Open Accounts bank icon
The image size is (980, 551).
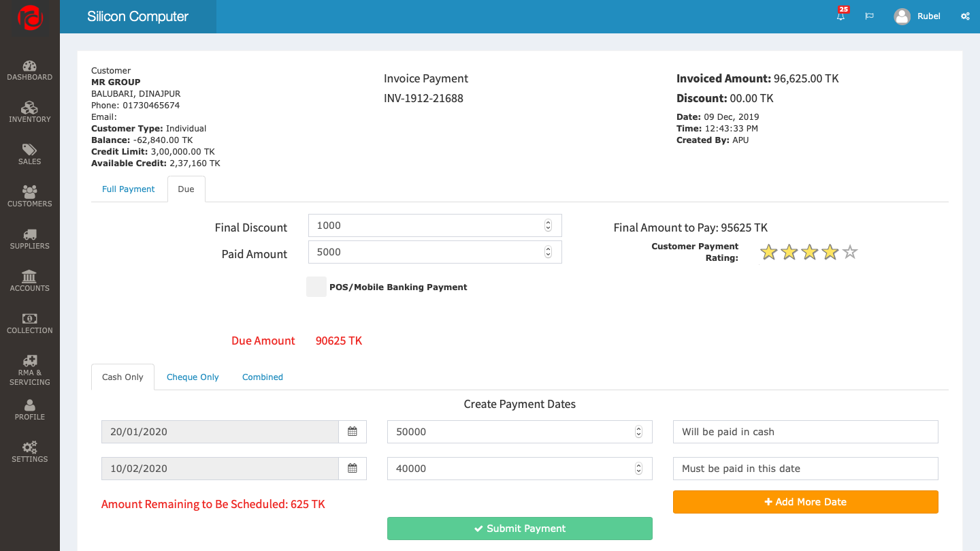click(29, 277)
